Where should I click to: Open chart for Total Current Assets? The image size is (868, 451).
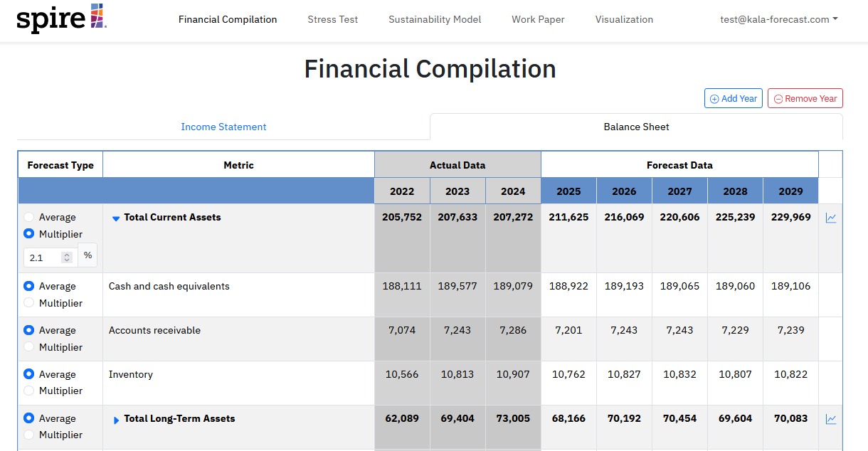(x=831, y=218)
